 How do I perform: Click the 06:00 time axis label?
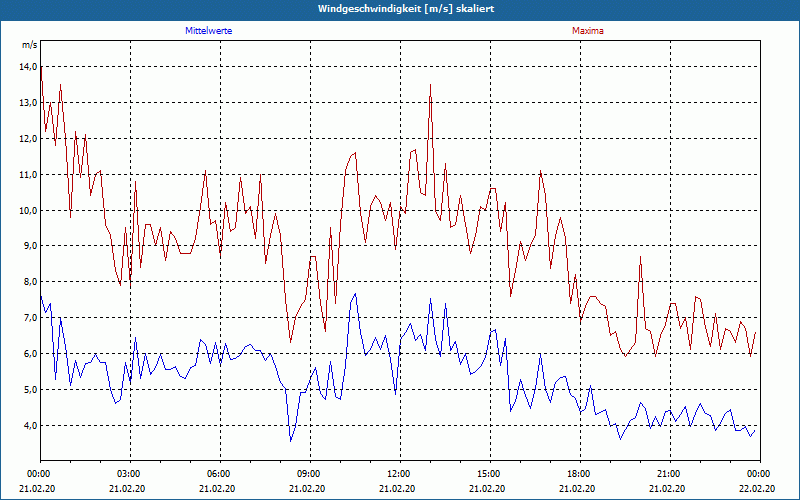click(220, 474)
